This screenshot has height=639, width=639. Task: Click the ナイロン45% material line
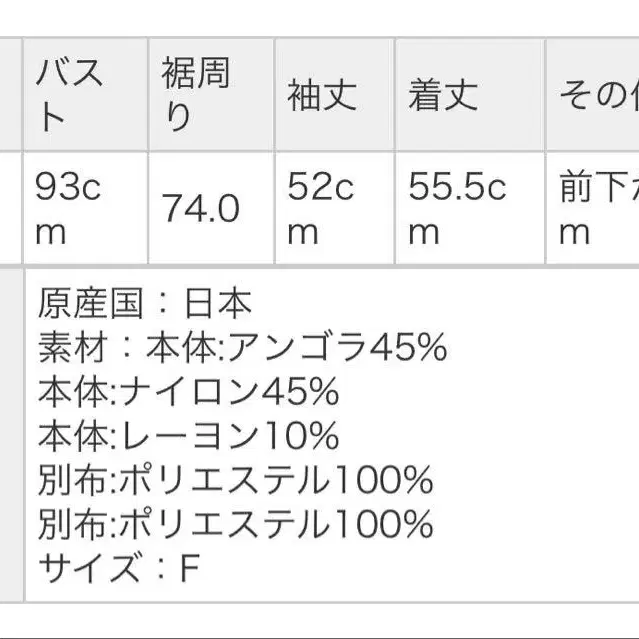(188, 392)
